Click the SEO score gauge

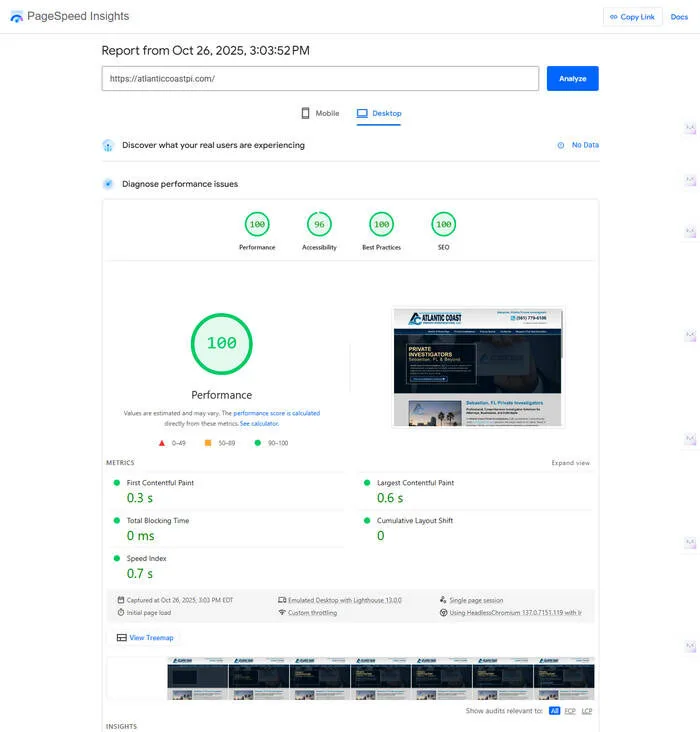443,224
